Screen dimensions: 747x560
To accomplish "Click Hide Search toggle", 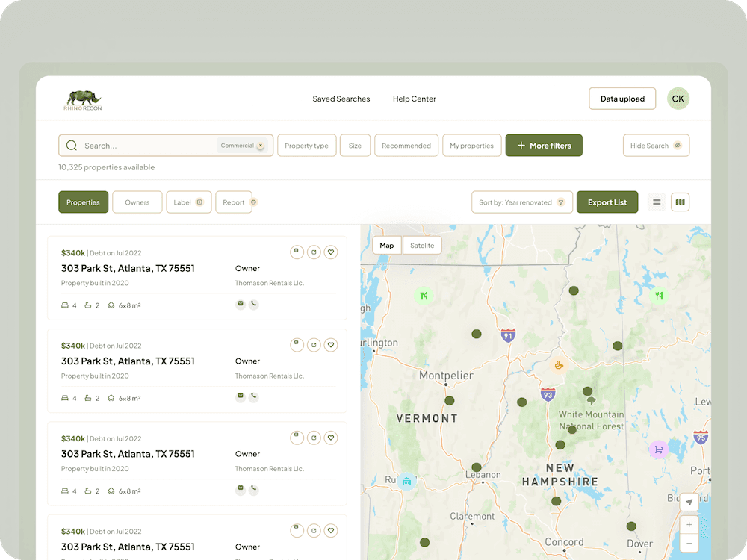I will tap(656, 146).
